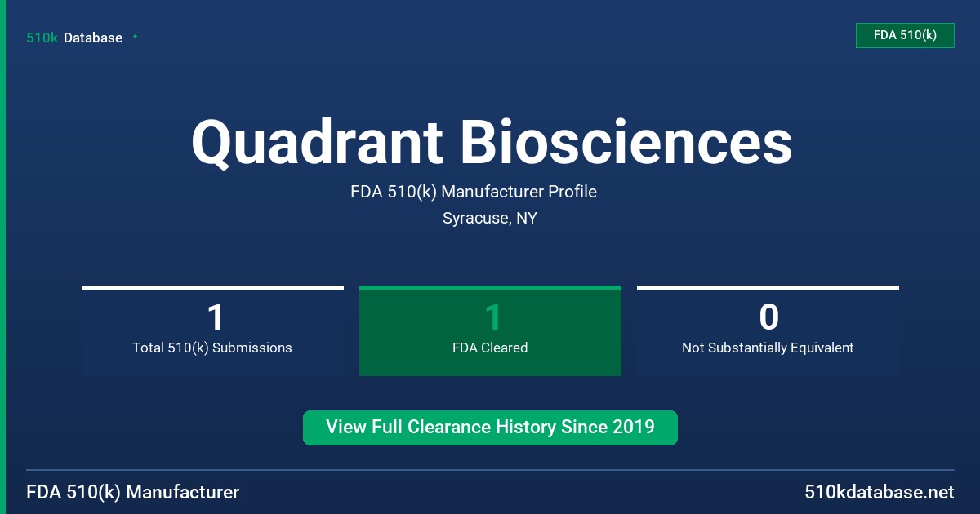Click the Syracuse, NY location text
Image resolution: width=980 pixels, height=514 pixels.
coord(490,218)
